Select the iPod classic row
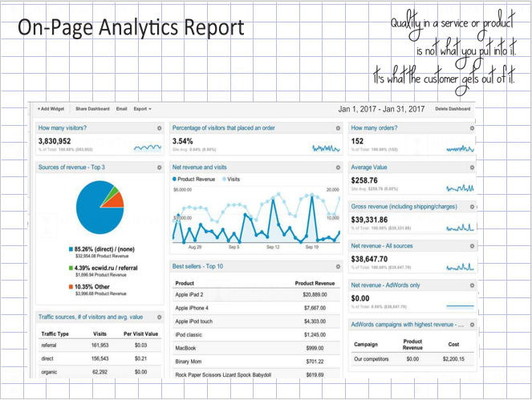Screen dimensions: 532x400 pyautogui.click(x=256, y=335)
